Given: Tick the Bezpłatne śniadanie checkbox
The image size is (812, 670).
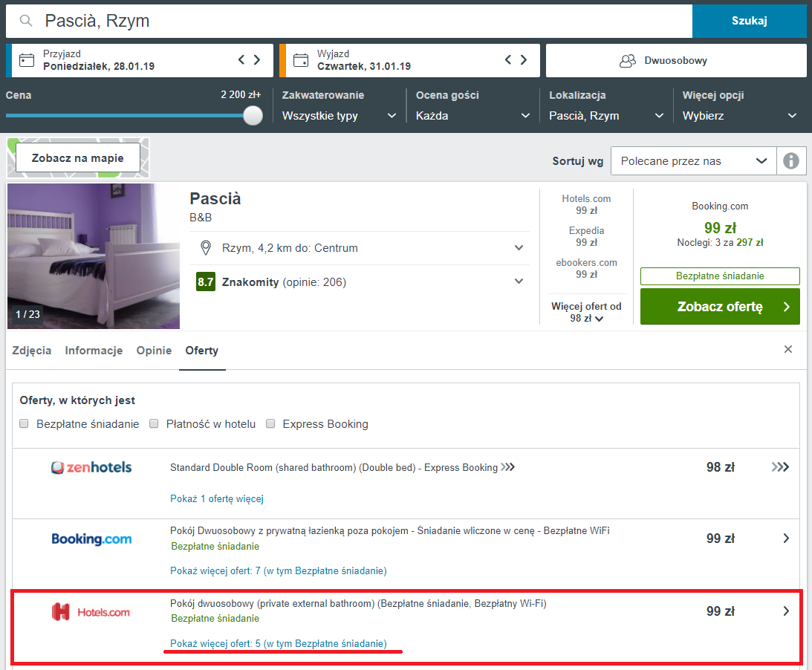Looking at the screenshot, I should [24, 423].
